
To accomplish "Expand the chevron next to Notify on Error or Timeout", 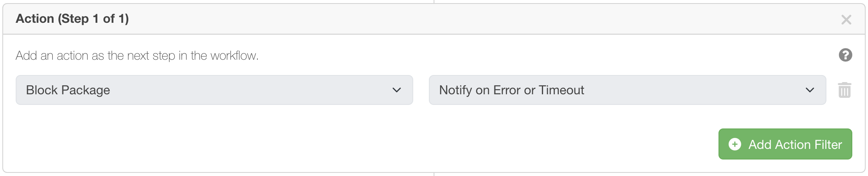I will point(810,90).
